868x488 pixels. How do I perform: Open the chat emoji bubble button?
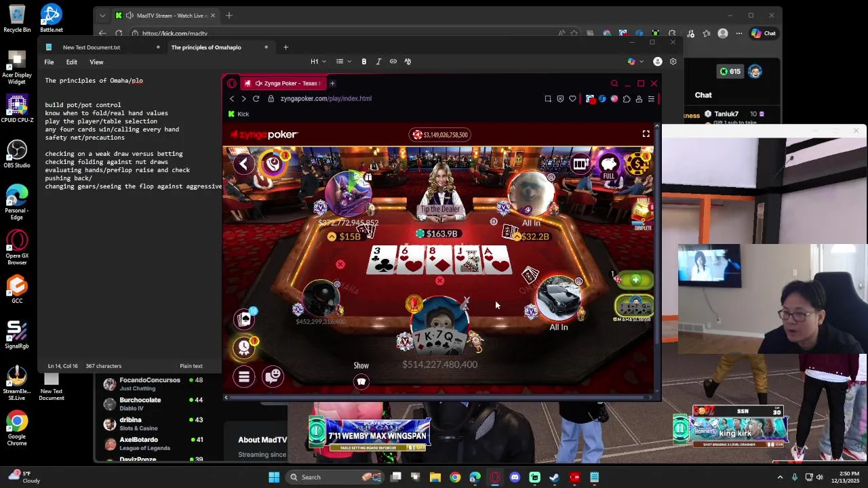(273, 376)
